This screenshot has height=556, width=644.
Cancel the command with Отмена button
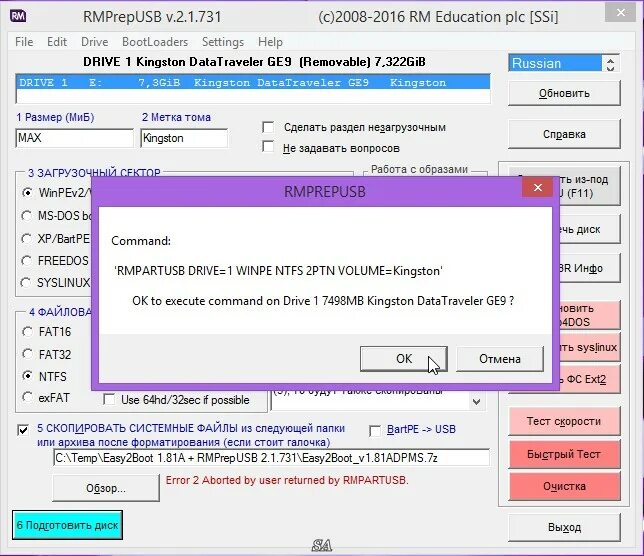coord(500,359)
